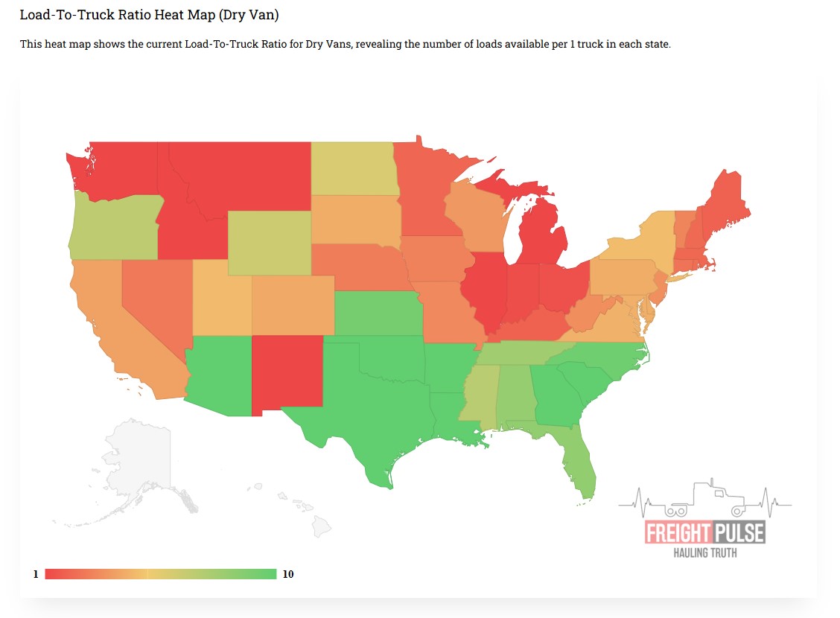840x618 pixels.
Task: Click the Freight Pulse truck logo
Action: [704, 500]
